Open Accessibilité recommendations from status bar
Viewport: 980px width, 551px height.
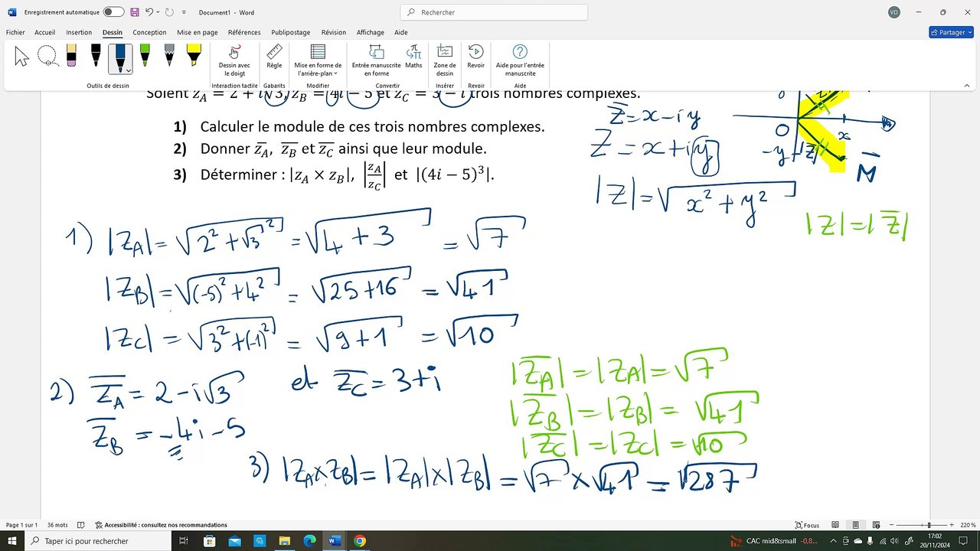click(162, 525)
